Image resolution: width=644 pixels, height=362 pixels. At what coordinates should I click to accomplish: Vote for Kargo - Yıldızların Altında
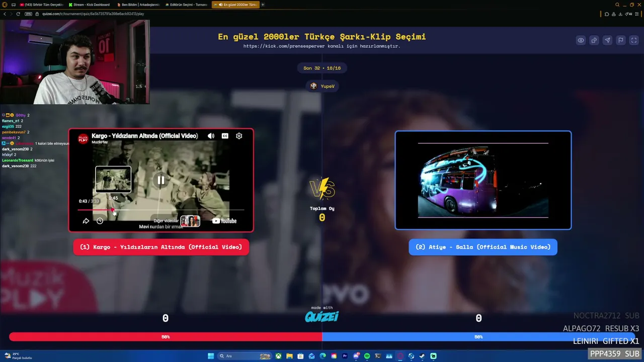point(161,247)
